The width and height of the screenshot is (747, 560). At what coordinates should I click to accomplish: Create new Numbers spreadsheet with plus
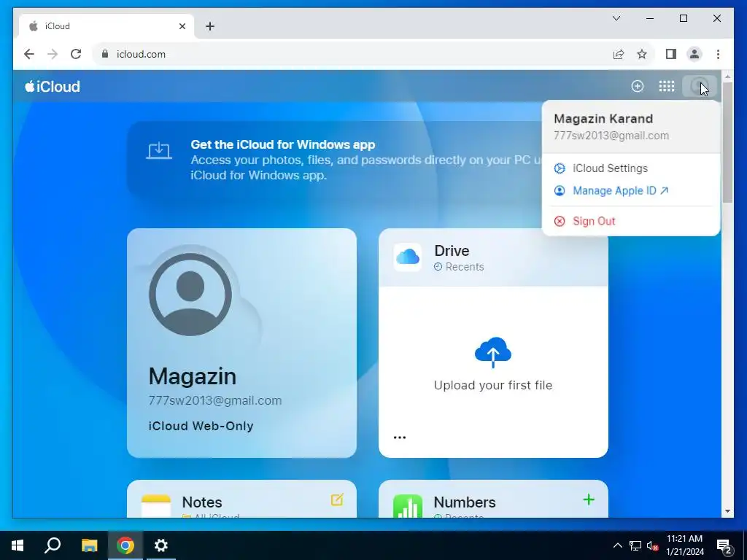(x=589, y=499)
